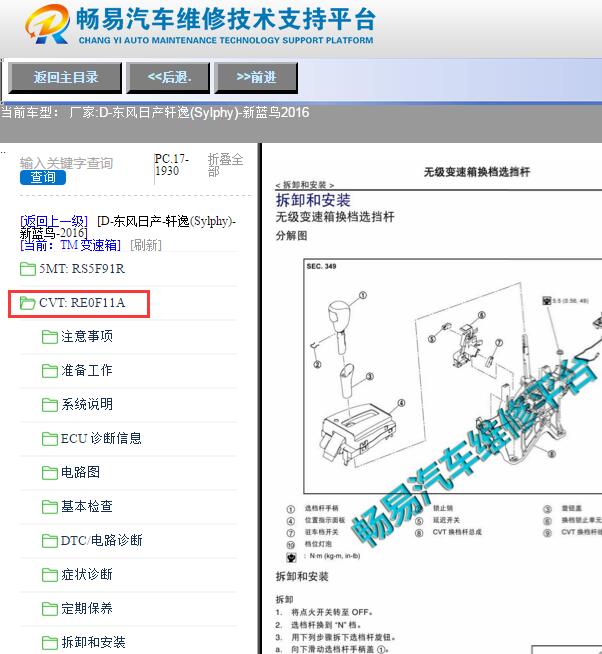The image size is (602, 654).
Task: Focus the 输入关键字查询 search field
Action: coord(67,163)
